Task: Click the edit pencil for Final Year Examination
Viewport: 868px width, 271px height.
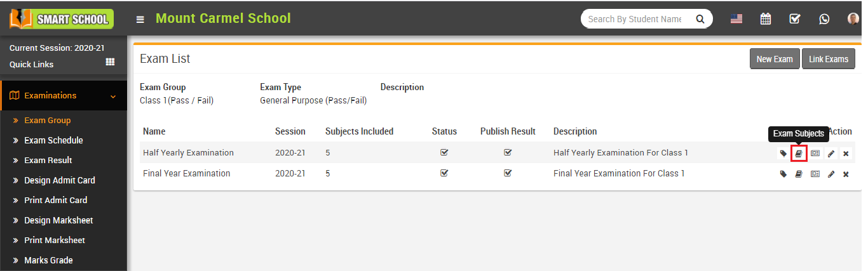Action: click(831, 174)
